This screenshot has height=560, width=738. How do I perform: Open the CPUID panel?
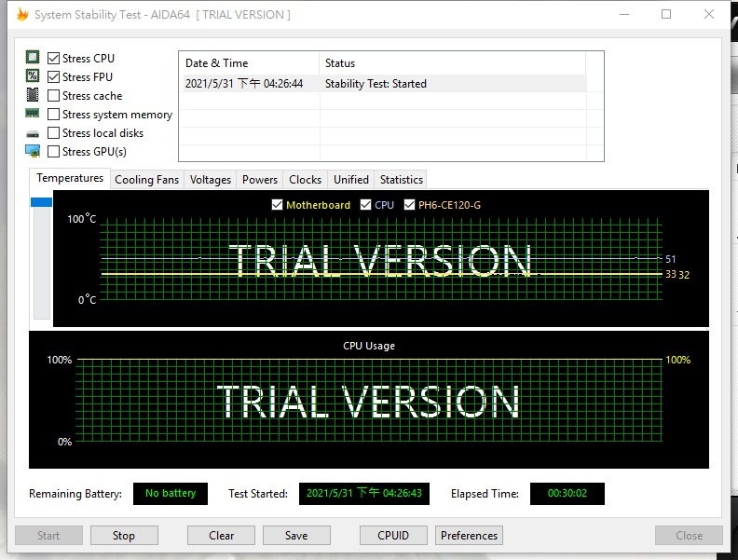393,536
